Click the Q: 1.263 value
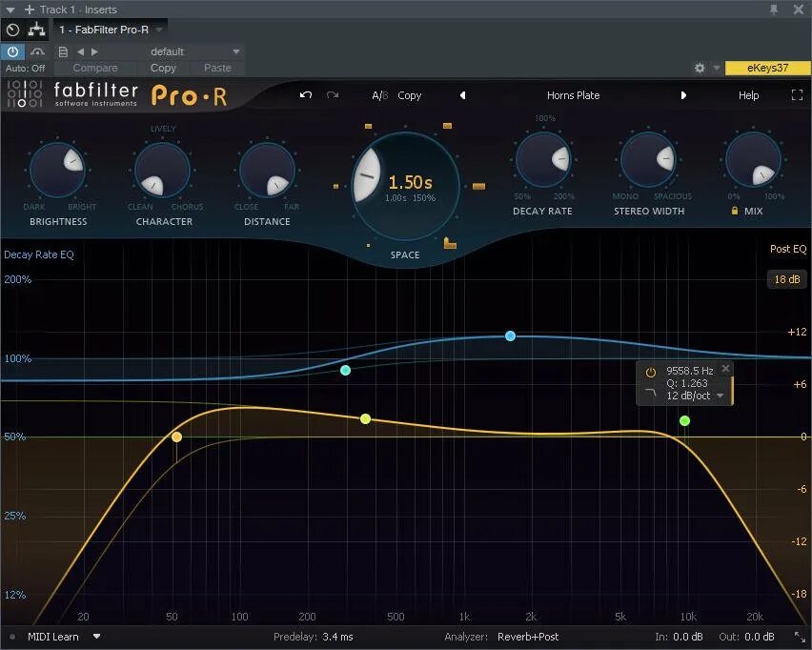Image resolution: width=812 pixels, height=650 pixels. pyautogui.click(x=687, y=383)
